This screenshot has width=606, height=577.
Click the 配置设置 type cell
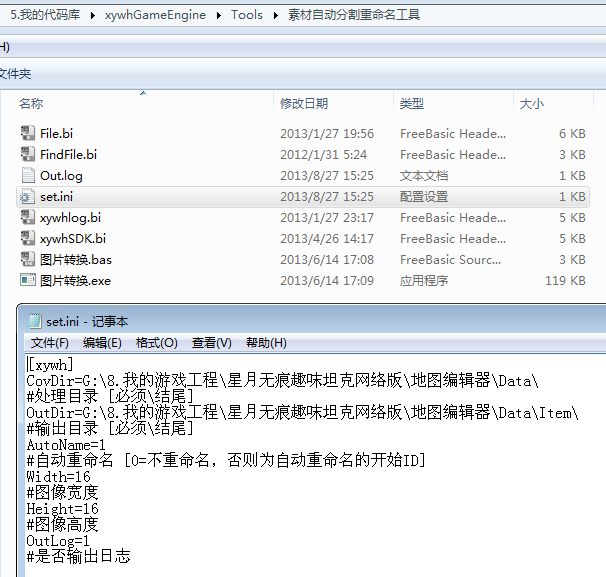pyautogui.click(x=424, y=197)
